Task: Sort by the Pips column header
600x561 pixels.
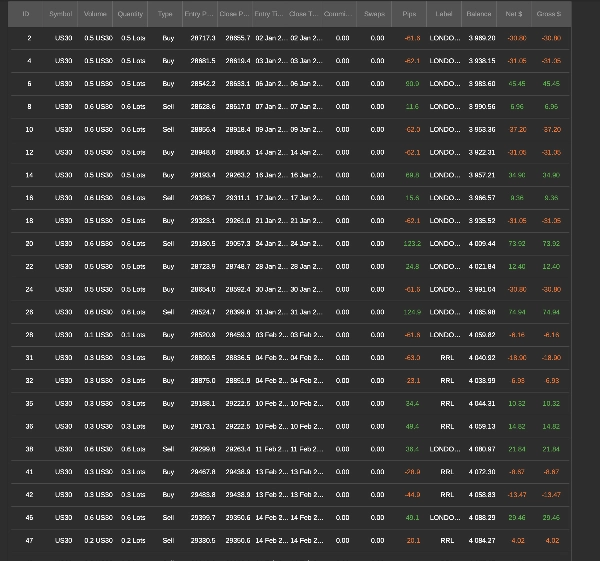Action: [409, 14]
